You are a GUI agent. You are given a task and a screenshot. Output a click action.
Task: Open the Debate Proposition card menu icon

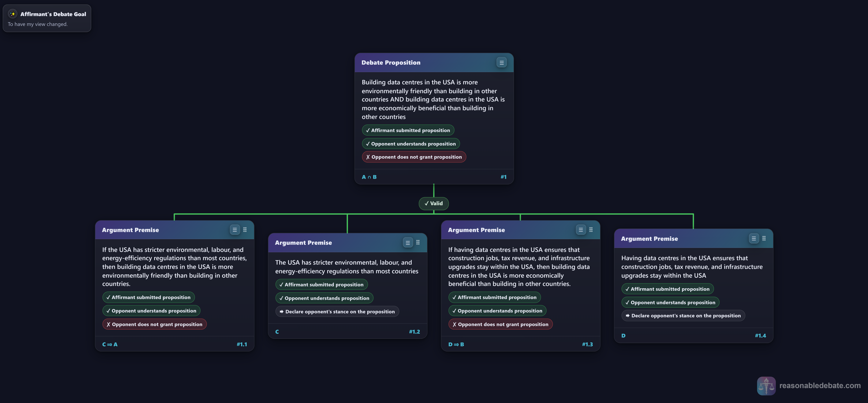pyautogui.click(x=501, y=62)
